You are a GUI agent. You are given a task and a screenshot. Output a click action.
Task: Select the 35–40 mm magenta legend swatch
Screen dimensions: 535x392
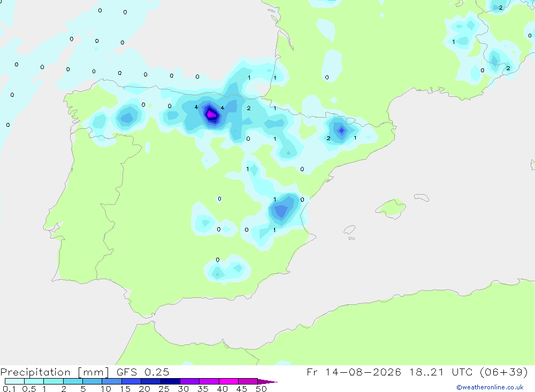pos(209,381)
